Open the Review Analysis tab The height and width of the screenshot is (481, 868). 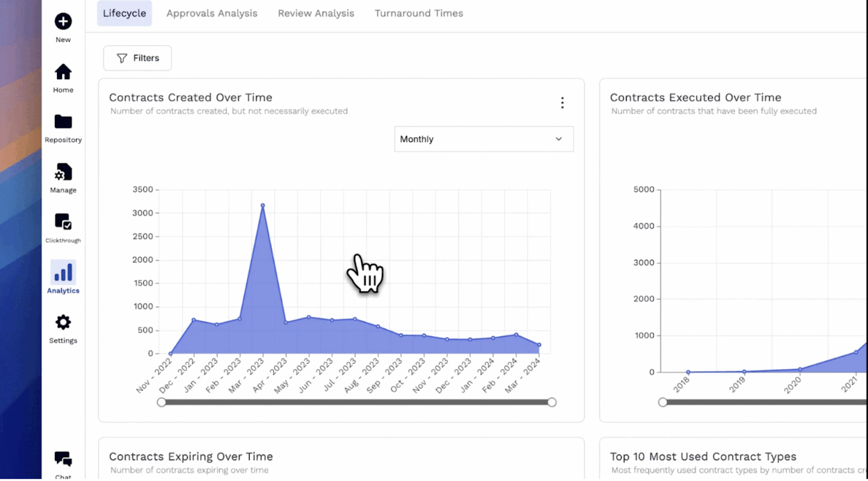coord(316,13)
